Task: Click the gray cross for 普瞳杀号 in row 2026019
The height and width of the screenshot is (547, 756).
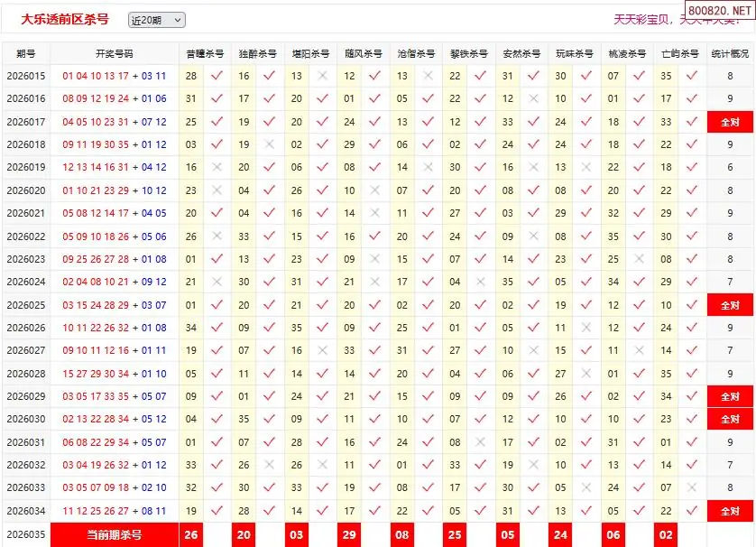Action: [x=217, y=167]
